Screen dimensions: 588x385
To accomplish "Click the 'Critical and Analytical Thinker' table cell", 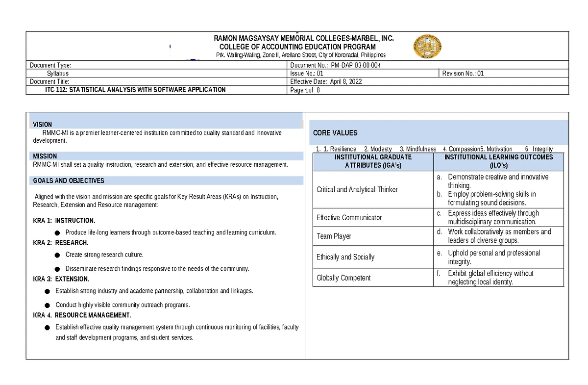I will (x=357, y=189).
